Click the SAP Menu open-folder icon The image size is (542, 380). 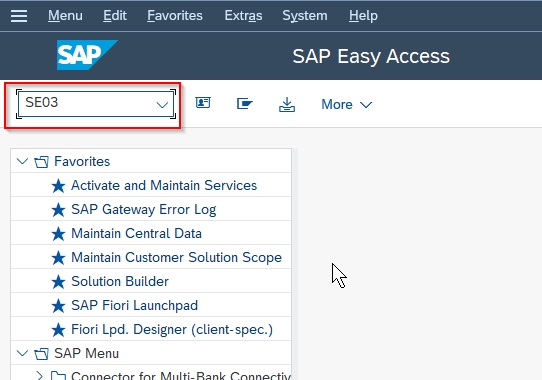41,354
